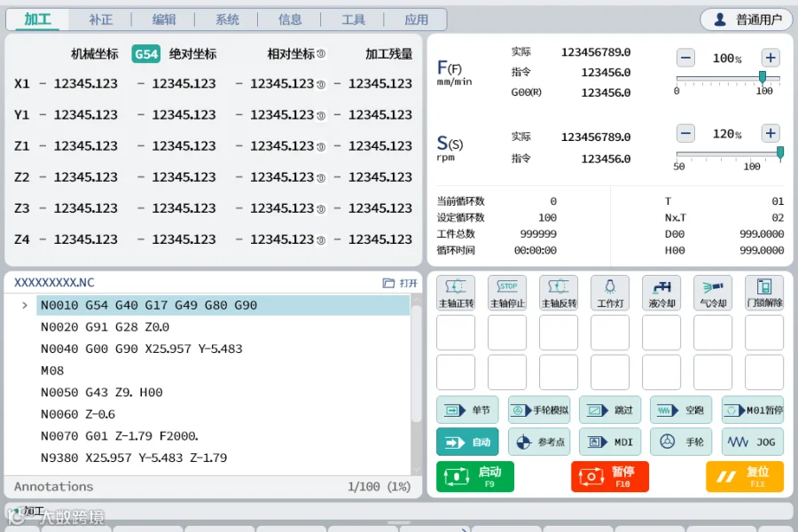The width and height of the screenshot is (798, 532).
Task: Toggle block skip (跳过)
Action: coord(610,410)
